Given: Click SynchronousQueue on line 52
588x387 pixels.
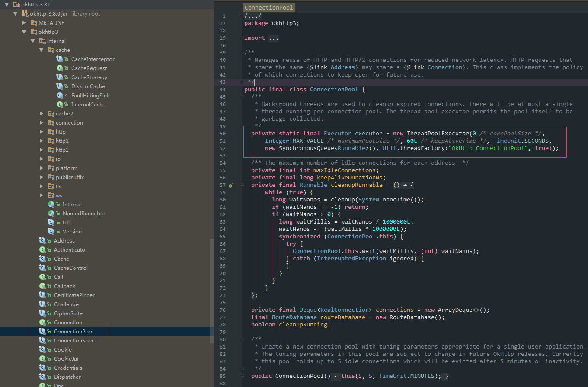Looking at the screenshot, I should [307, 148].
